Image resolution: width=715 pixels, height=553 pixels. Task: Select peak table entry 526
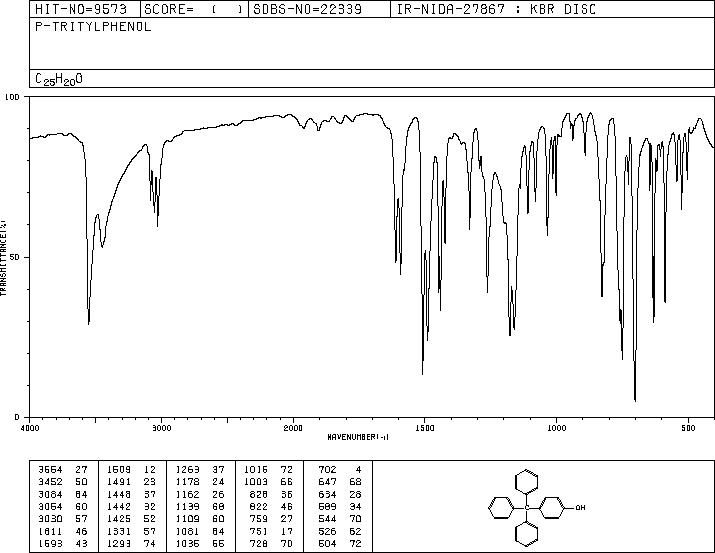tap(327, 531)
